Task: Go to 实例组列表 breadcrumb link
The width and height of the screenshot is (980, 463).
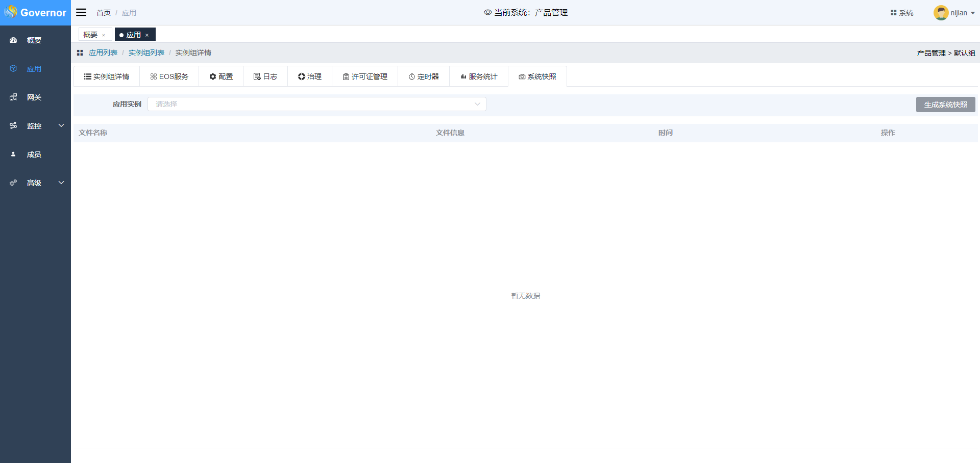Action: pos(146,53)
